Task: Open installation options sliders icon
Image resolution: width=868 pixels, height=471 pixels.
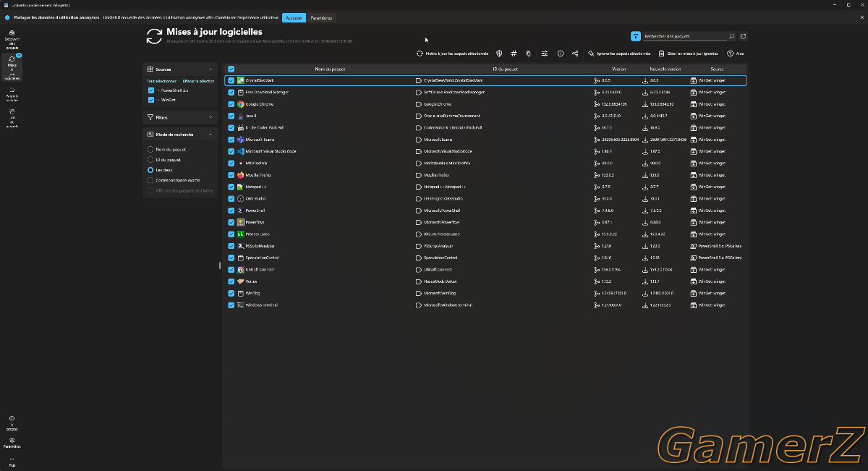Action: tap(545, 54)
